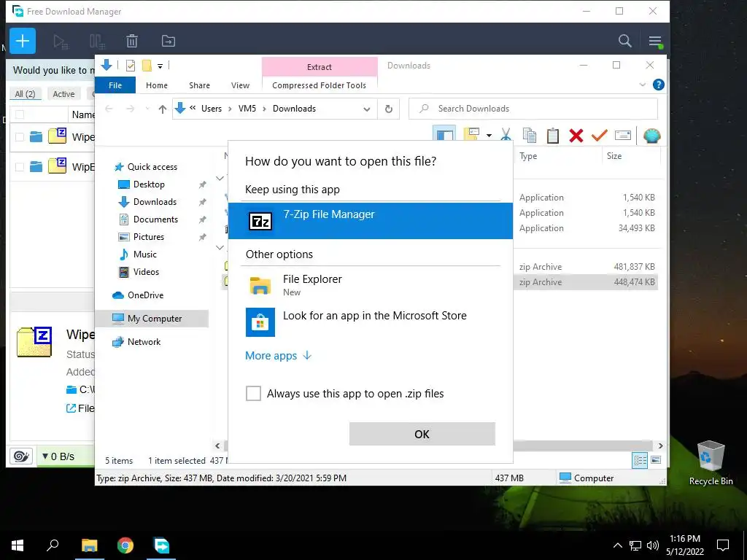Screen dimensions: 747x560
Task: Toggle the preview pane toolbar button
Action: pos(444,135)
